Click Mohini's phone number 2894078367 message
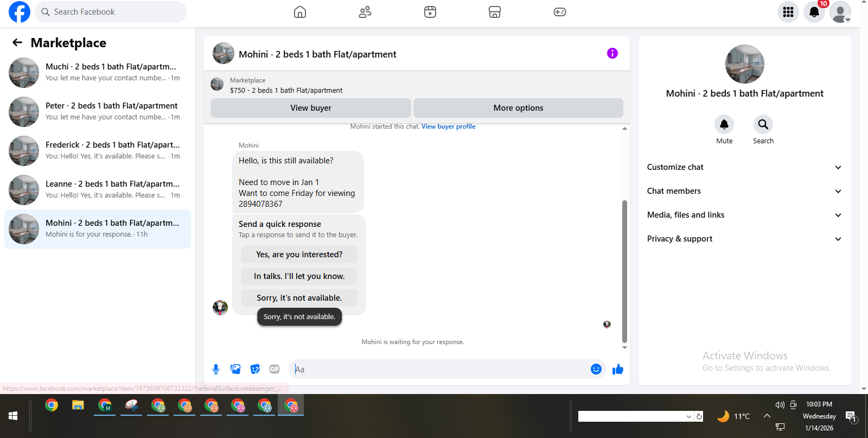868x438 pixels. point(260,204)
